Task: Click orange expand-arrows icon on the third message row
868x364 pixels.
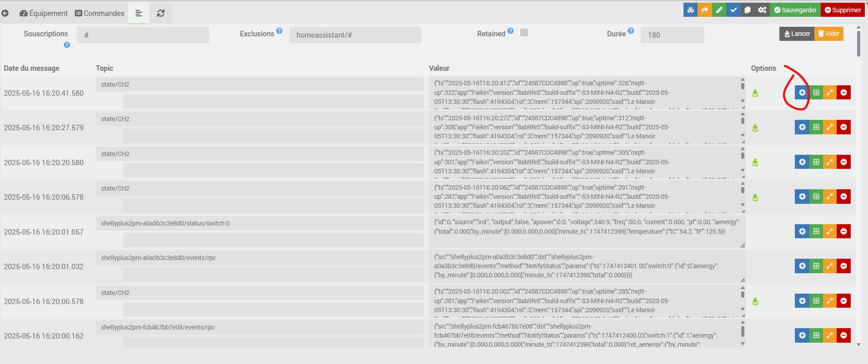Action: click(x=830, y=162)
